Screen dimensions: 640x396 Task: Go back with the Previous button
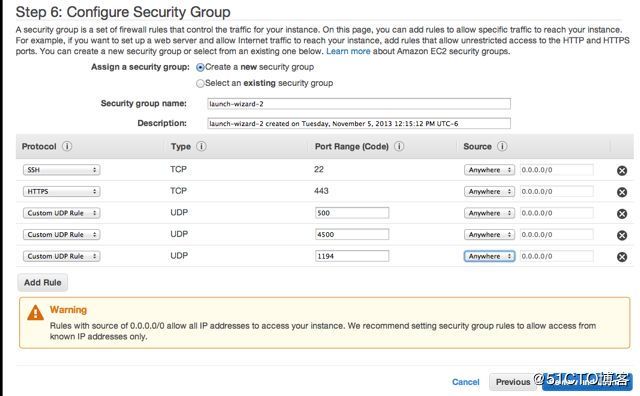pyautogui.click(x=513, y=382)
